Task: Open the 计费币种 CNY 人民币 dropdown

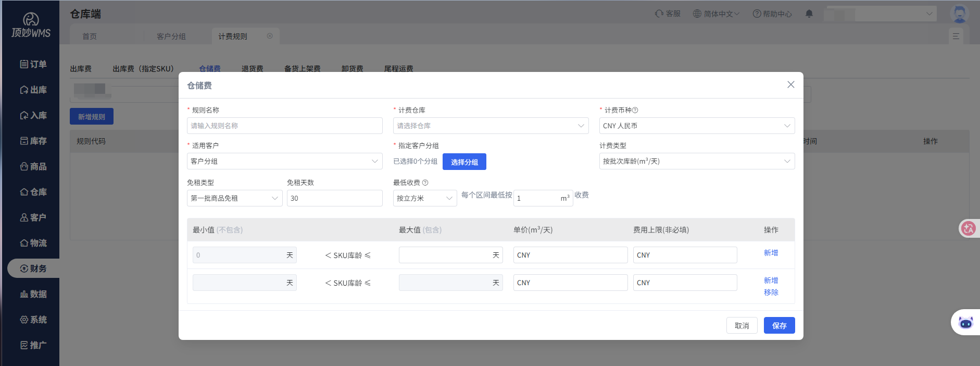Action: coord(697,126)
